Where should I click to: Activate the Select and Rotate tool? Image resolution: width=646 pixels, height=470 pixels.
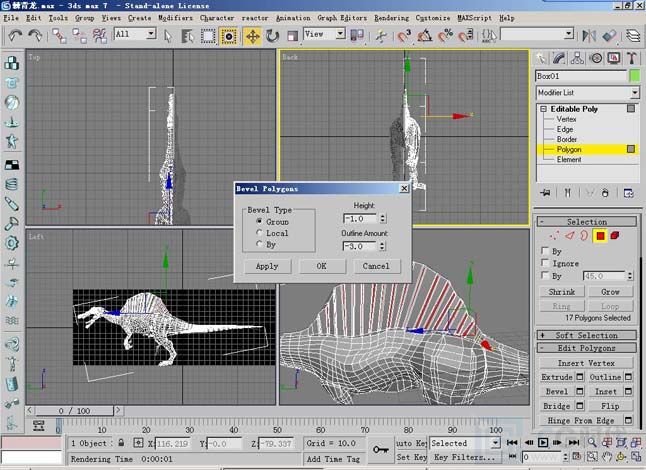272,36
